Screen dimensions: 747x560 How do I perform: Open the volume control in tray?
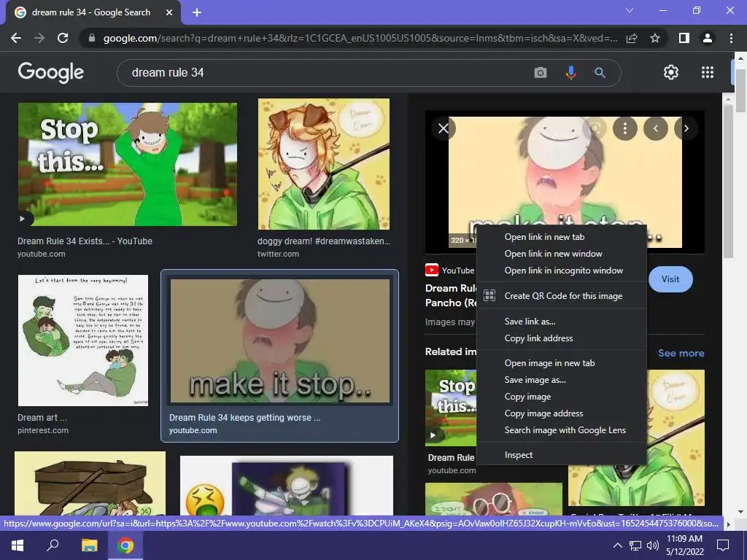[x=652, y=545]
